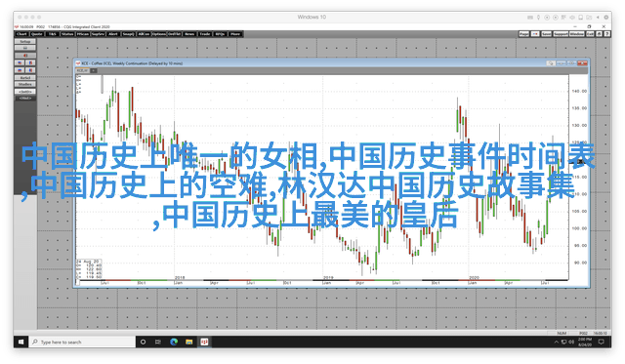The image size is (625, 364).
Task: Open the CQG app icon in taskbar
Action: pos(204,342)
